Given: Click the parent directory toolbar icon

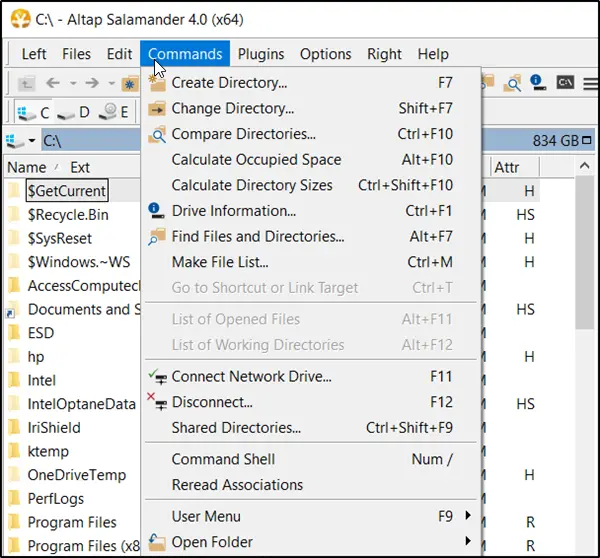Looking at the screenshot, I should pyautogui.click(x=26, y=83).
